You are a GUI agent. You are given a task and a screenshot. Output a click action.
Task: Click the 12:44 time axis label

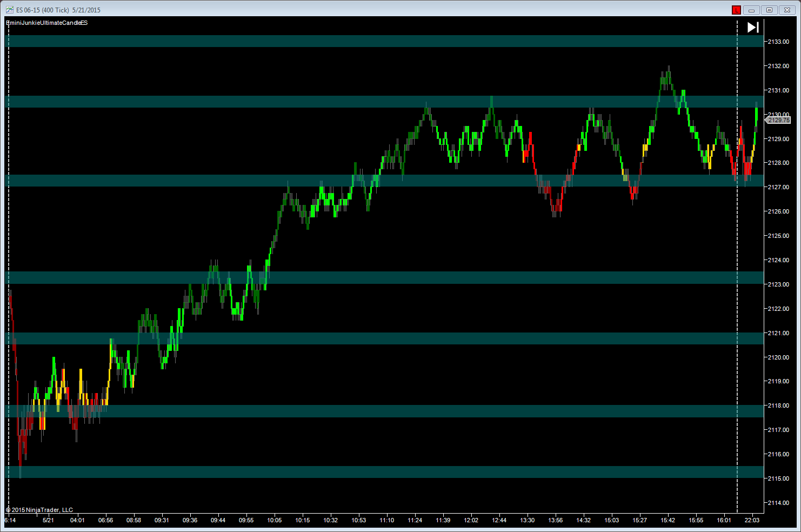pyautogui.click(x=499, y=520)
